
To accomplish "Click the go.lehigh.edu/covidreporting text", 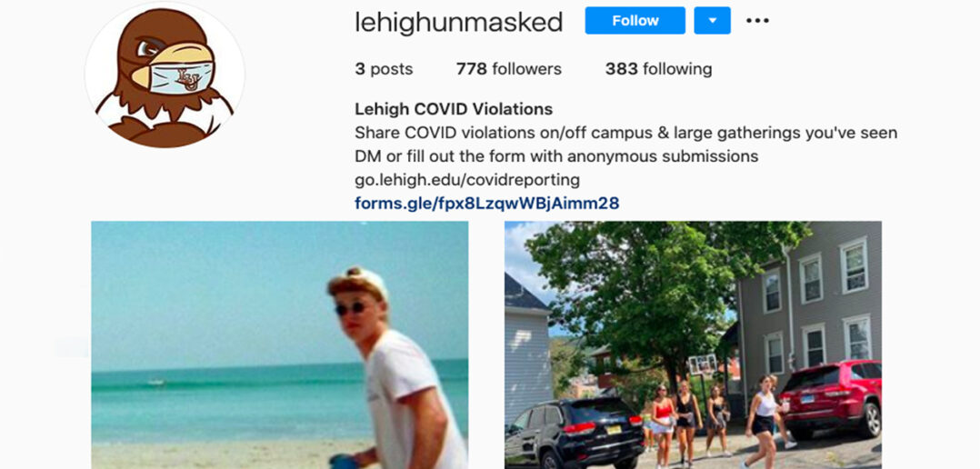I will coord(467,180).
